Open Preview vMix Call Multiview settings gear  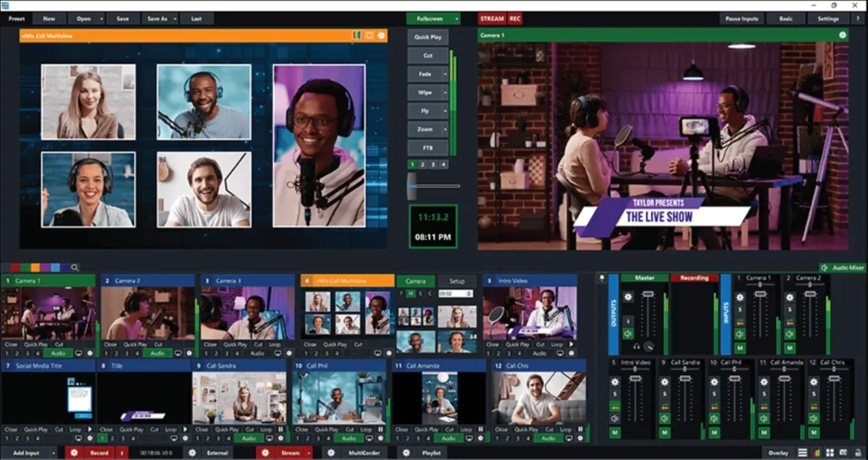pyautogui.click(x=381, y=36)
